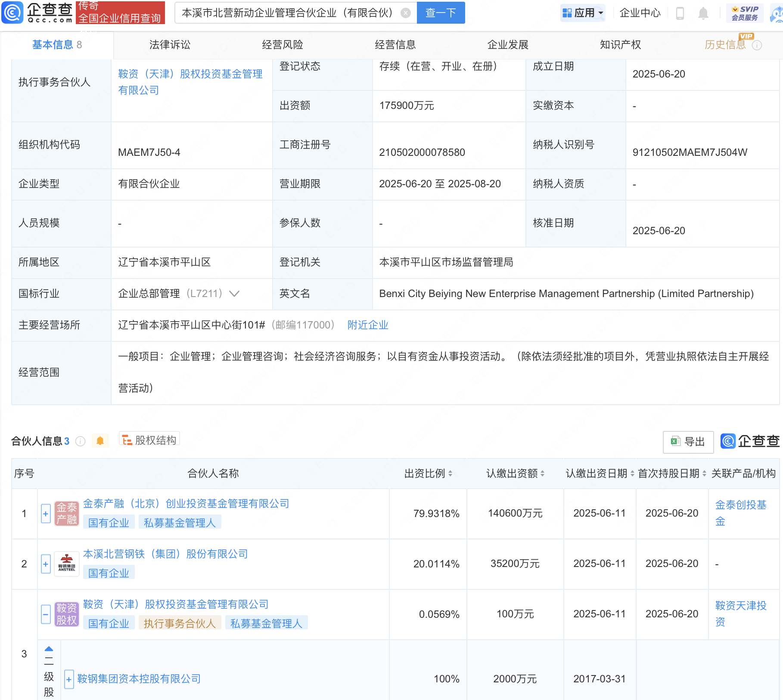The height and width of the screenshot is (700, 783).
Task: Expand the 国标行业 L7211 chevron
Action: pos(234,294)
